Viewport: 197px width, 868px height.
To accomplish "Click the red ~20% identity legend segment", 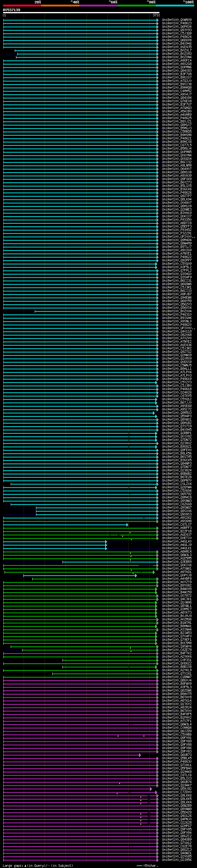I will click(22, 6).
